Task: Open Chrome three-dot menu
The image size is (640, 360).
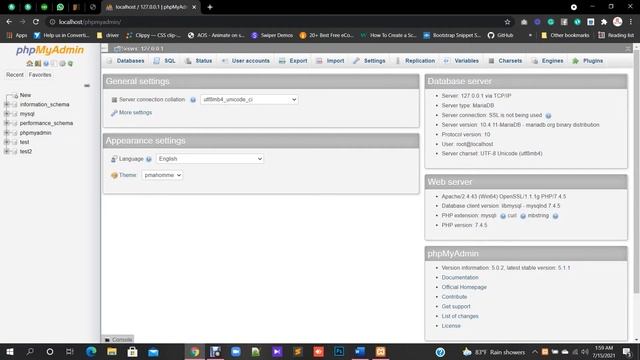Action: point(631,22)
